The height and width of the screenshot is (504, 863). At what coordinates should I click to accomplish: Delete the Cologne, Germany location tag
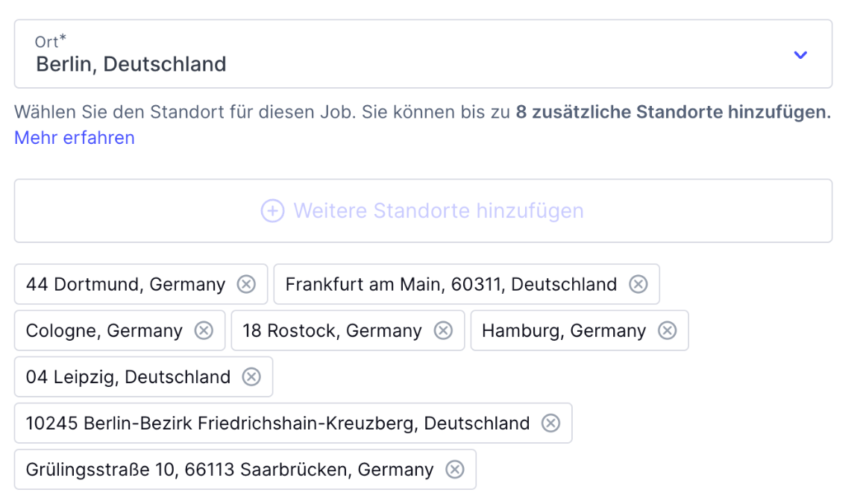[204, 330]
